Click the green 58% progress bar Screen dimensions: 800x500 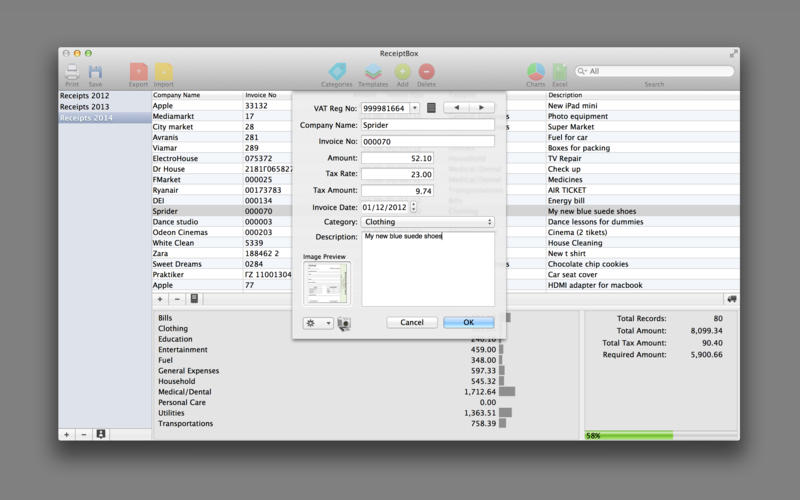click(629, 435)
